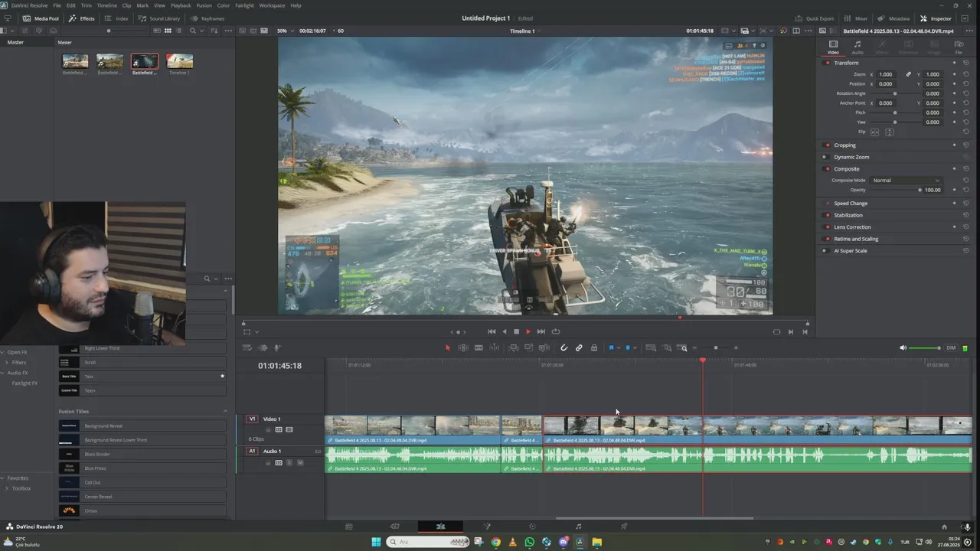Image resolution: width=980 pixels, height=551 pixels.
Task: Click the media pool search magnifier
Action: point(193,31)
